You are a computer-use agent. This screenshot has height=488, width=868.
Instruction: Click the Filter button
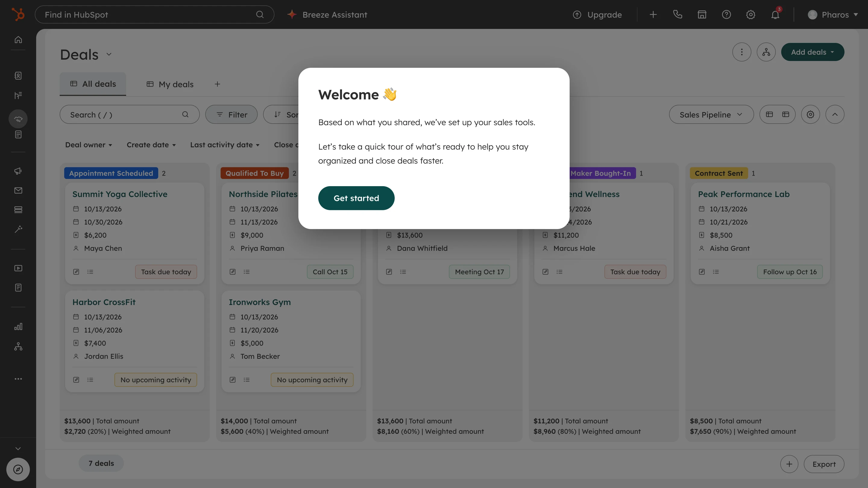[231, 114]
